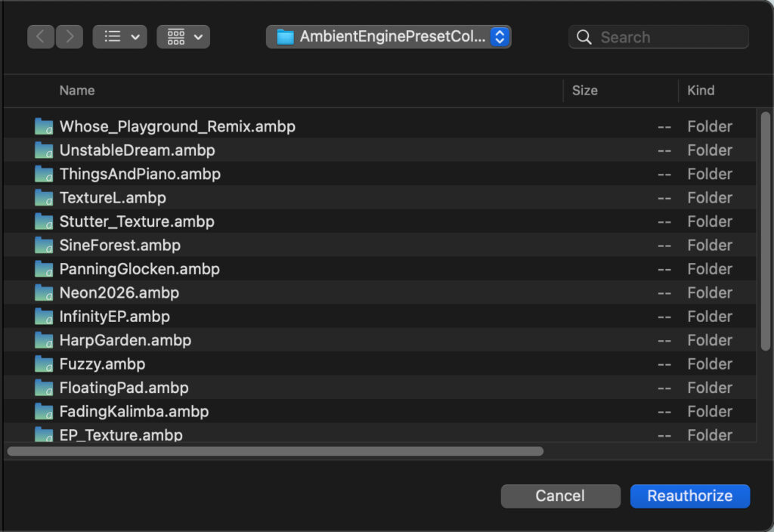Click the Kind column header
Image resolution: width=774 pixels, height=532 pixels.
point(700,91)
